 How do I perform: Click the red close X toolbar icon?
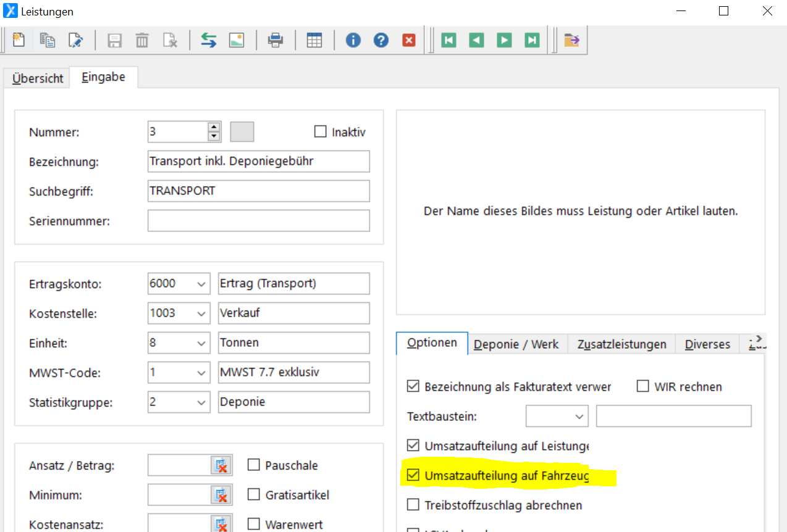tap(409, 41)
